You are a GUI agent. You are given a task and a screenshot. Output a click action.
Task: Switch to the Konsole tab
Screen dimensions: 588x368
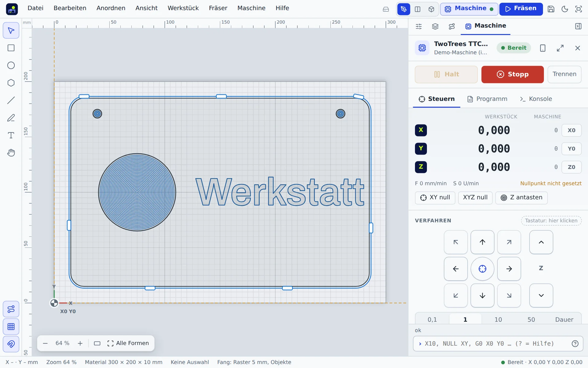536,99
